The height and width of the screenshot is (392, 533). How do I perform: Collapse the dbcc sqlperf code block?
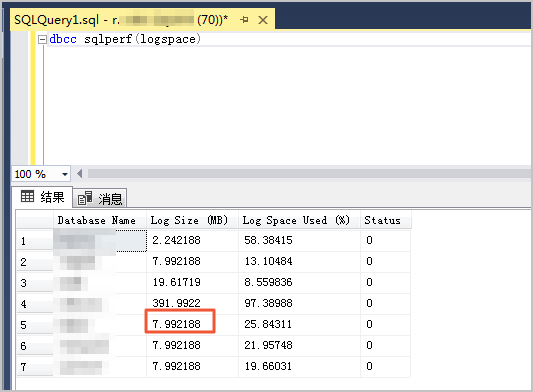point(42,39)
